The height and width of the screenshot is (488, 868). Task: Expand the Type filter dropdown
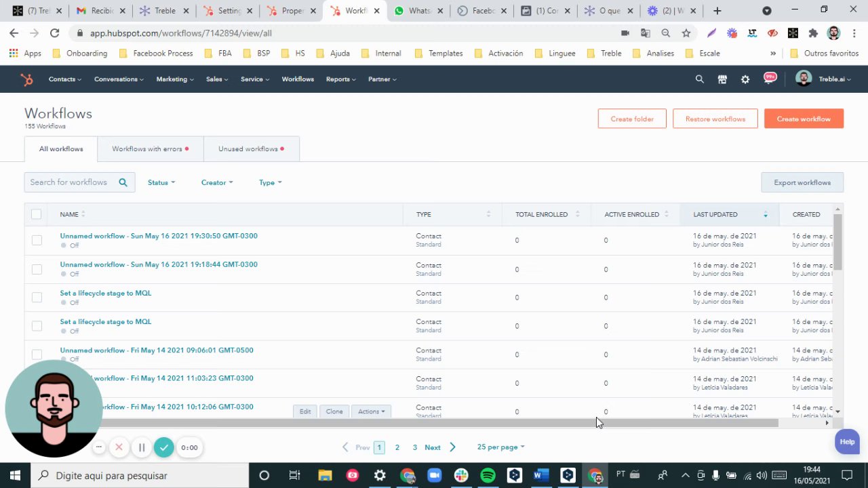[x=271, y=182]
